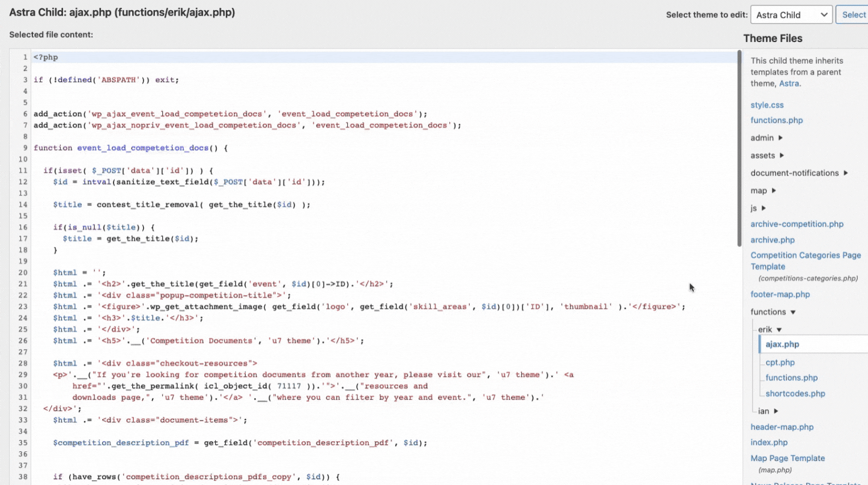
Task: Open Competition Categories Page Template
Action: tap(806, 261)
